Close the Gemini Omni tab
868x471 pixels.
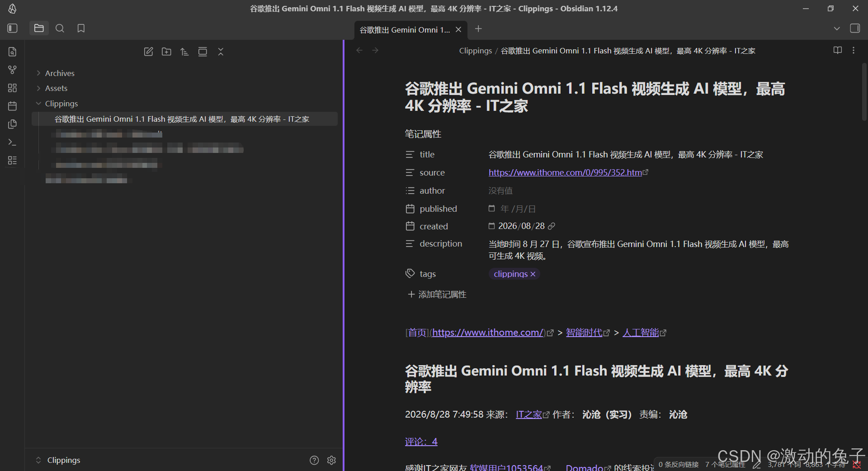(x=458, y=29)
